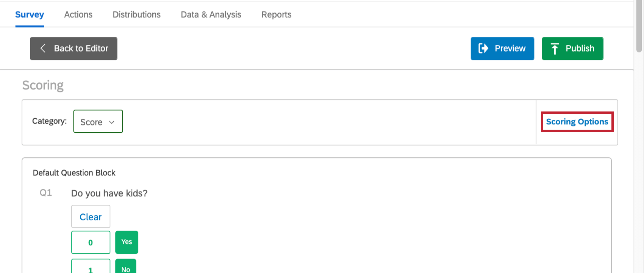The image size is (644, 273).
Task: Click the score field for the Yes answer
Action: pyautogui.click(x=91, y=242)
